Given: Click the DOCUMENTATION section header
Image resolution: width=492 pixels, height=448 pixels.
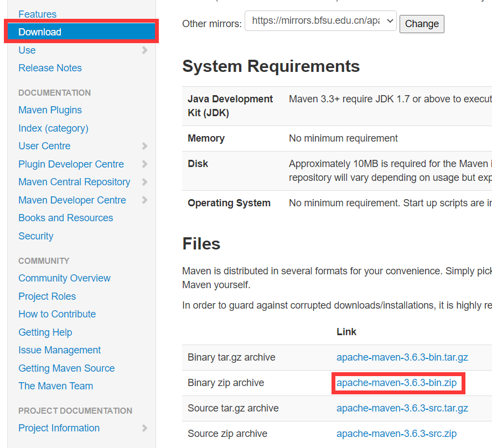Looking at the screenshot, I should 55,93.
